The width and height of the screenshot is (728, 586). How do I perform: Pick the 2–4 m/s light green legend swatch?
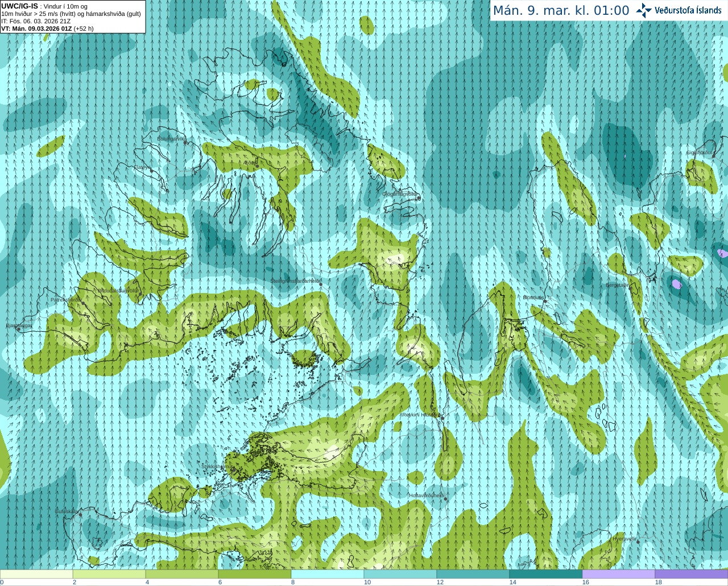click(x=109, y=574)
